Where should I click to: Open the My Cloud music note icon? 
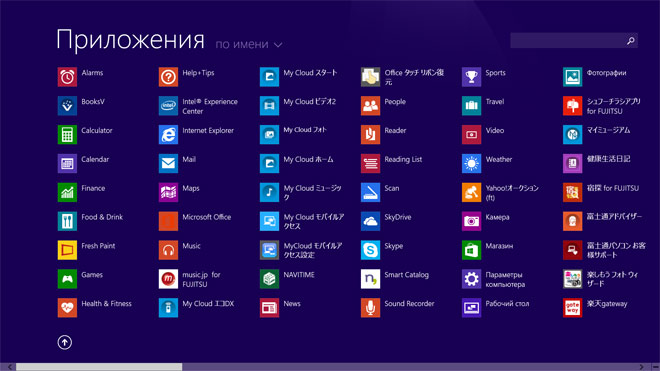click(269, 192)
